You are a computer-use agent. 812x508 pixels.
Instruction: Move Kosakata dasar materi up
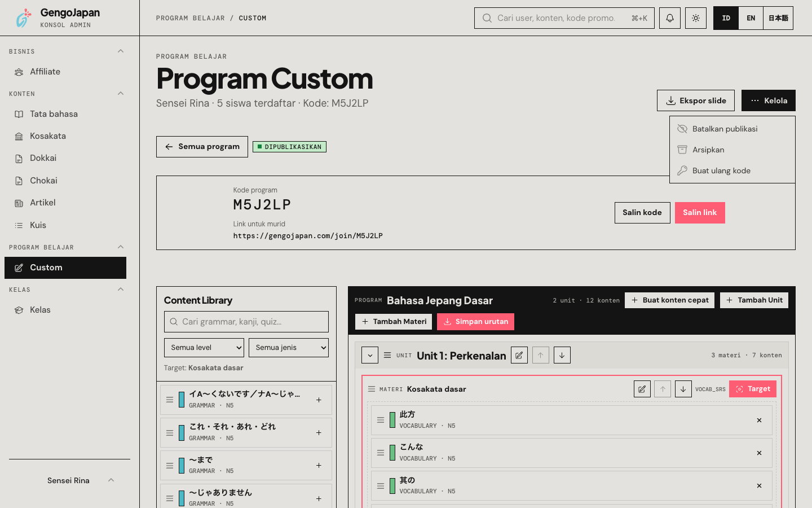point(663,389)
